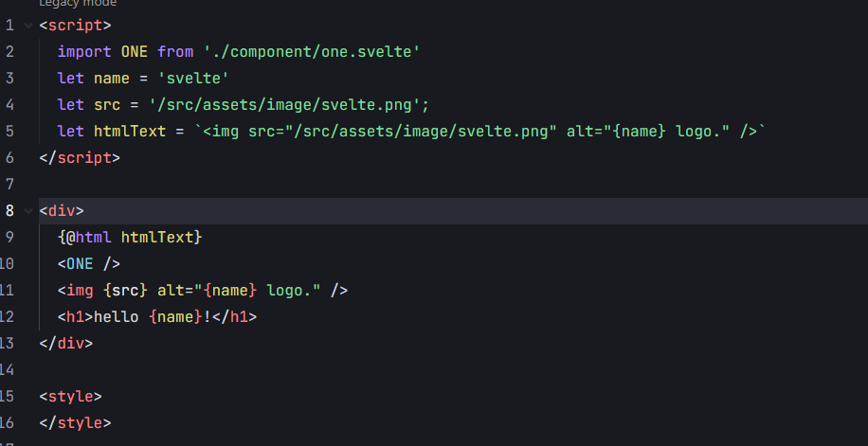Click the ONE identifier in the import statement

coord(134,52)
